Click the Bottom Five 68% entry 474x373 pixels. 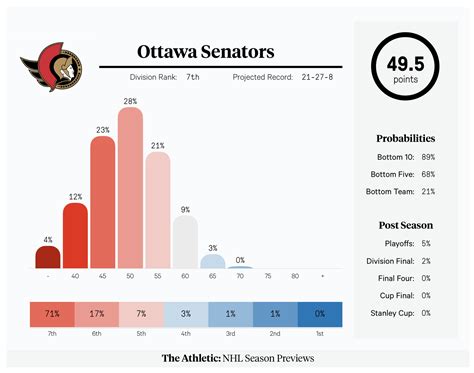tap(403, 174)
